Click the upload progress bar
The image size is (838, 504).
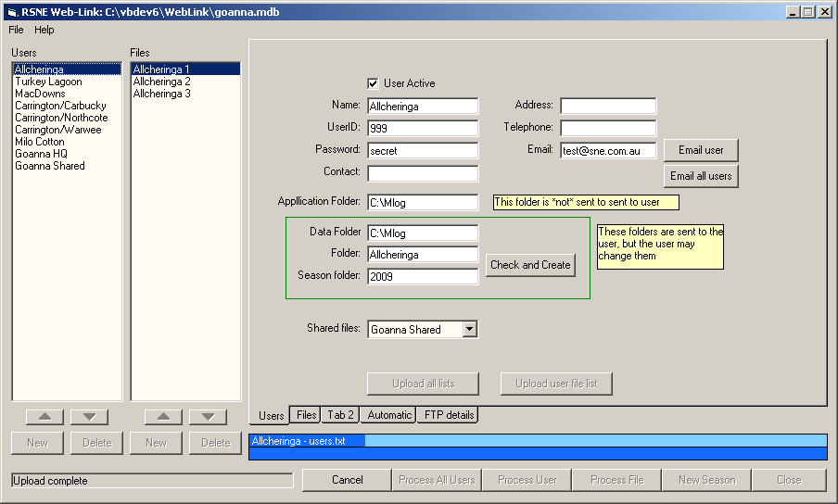click(538, 447)
